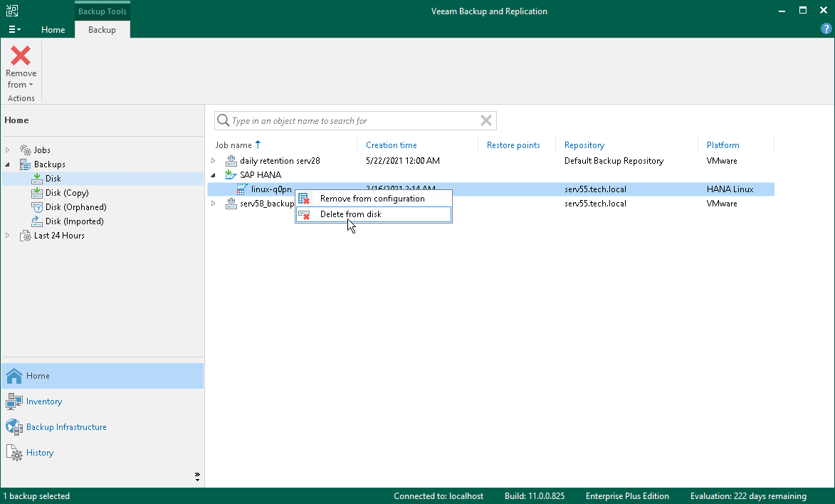Click the Inventory computer icon
The image size is (835, 504).
click(x=14, y=401)
